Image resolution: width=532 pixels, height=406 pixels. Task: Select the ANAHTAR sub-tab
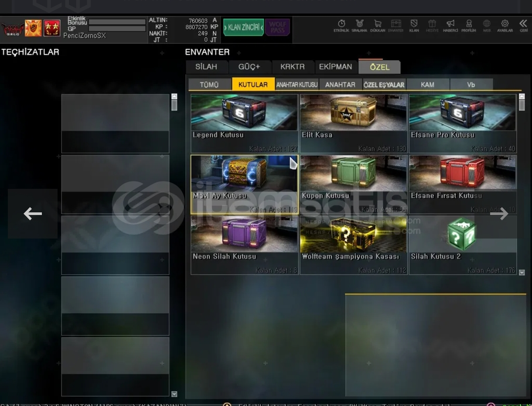(340, 85)
